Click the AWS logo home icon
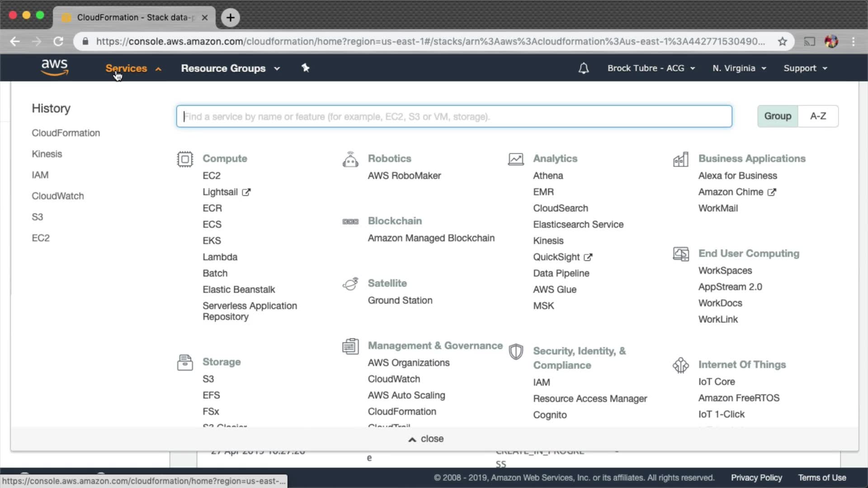The image size is (868, 488). (54, 67)
